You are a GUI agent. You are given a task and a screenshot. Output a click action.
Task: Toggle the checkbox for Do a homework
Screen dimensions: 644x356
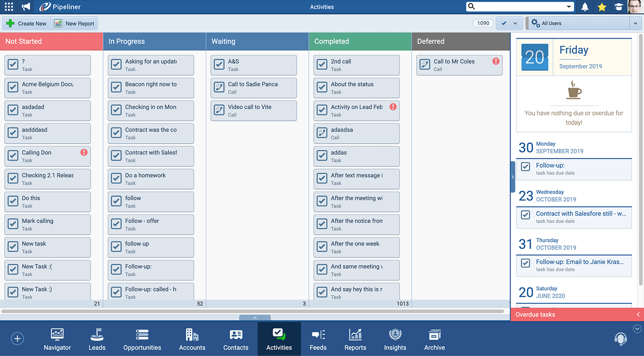click(x=116, y=178)
